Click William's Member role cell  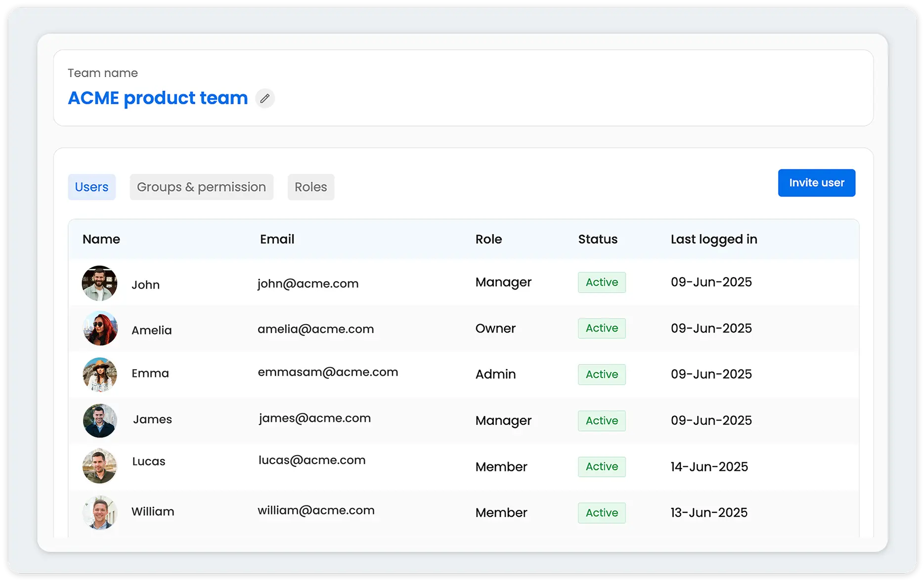501,512
